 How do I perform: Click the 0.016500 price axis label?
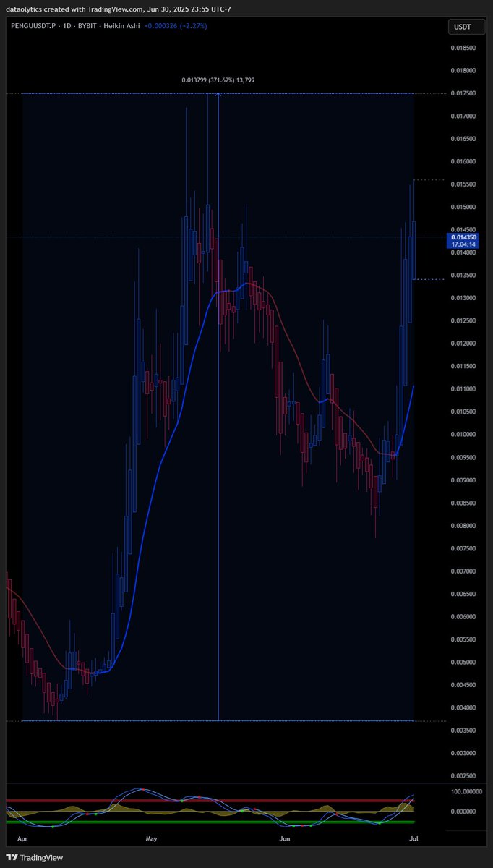(463, 139)
